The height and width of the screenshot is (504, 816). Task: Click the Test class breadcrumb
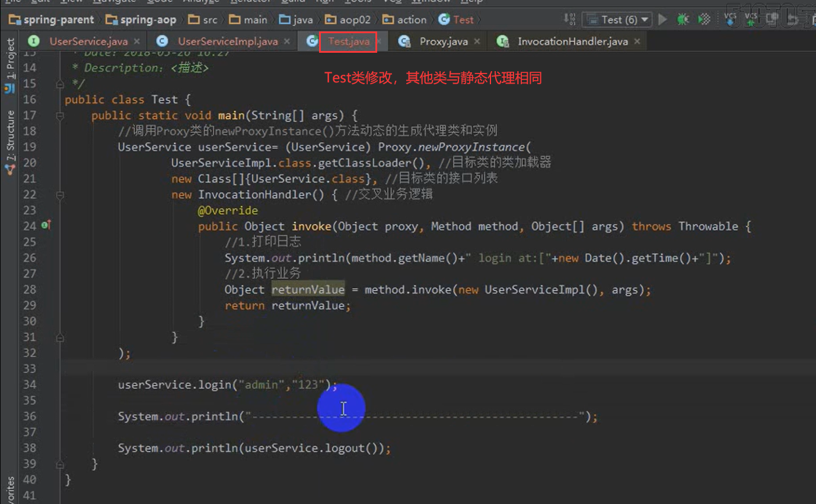[x=457, y=20]
